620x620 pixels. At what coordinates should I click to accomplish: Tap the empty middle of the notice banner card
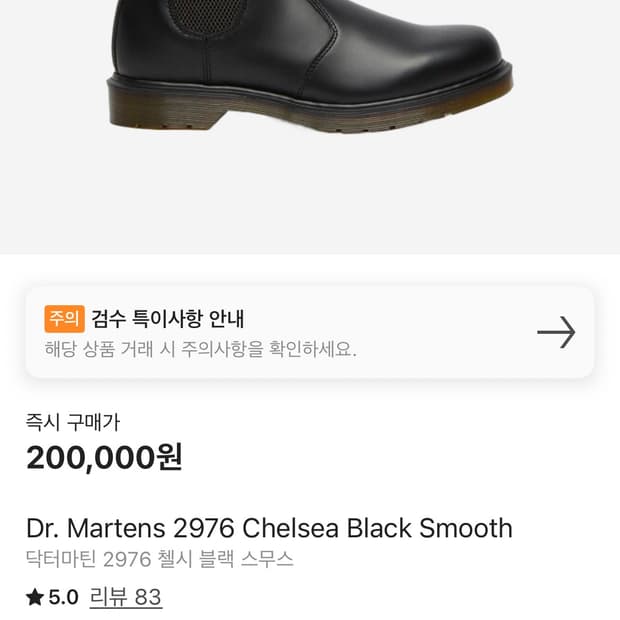(440, 332)
